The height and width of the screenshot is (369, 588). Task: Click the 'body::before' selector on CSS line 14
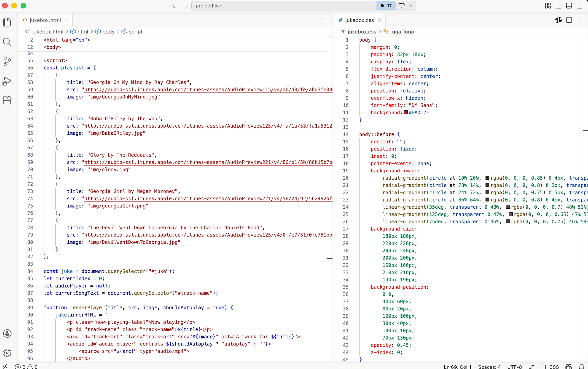point(379,134)
